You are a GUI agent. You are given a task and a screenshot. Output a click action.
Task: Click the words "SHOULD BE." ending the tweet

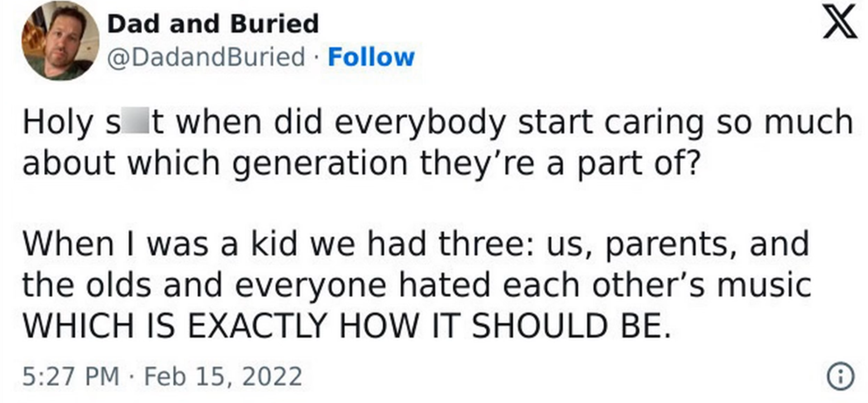[570, 325]
